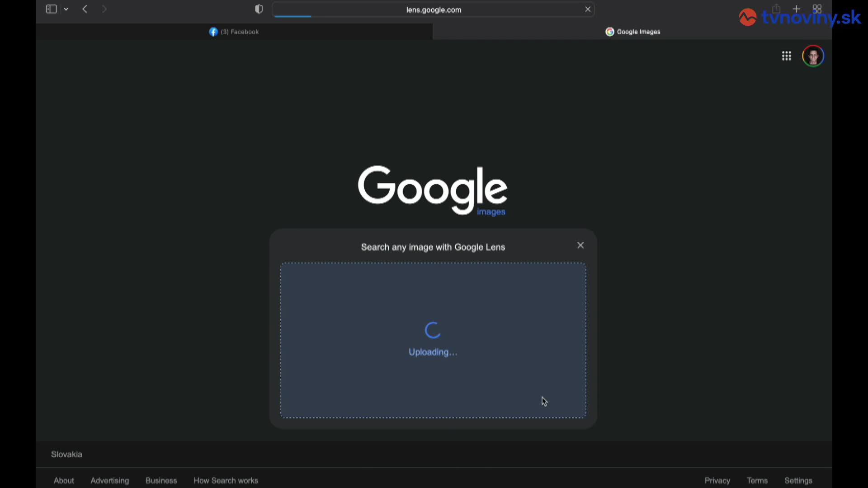Image resolution: width=868 pixels, height=488 pixels.
Task: Open the Settings footer menu
Action: coord(798,480)
